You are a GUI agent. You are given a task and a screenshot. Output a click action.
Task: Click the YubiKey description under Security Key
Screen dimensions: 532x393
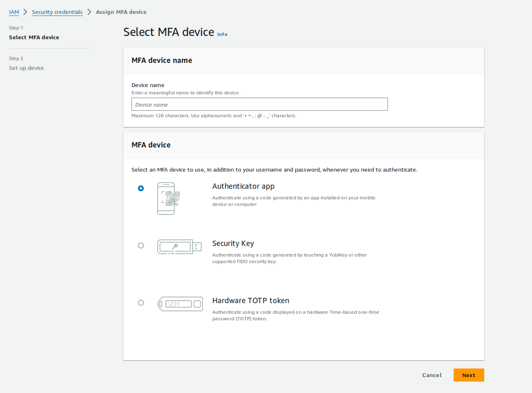(289, 258)
